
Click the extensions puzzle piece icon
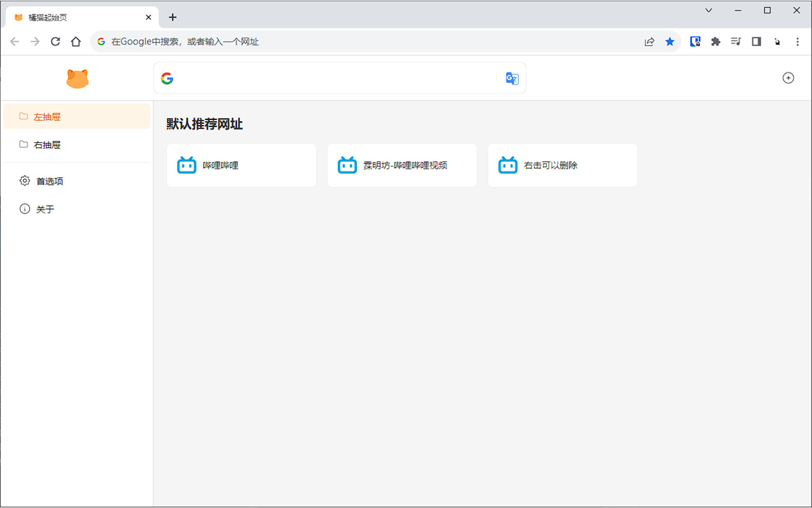click(x=716, y=41)
